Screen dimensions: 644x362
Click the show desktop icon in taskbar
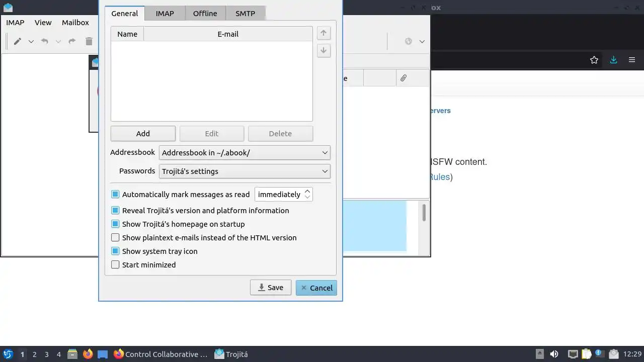point(103,354)
